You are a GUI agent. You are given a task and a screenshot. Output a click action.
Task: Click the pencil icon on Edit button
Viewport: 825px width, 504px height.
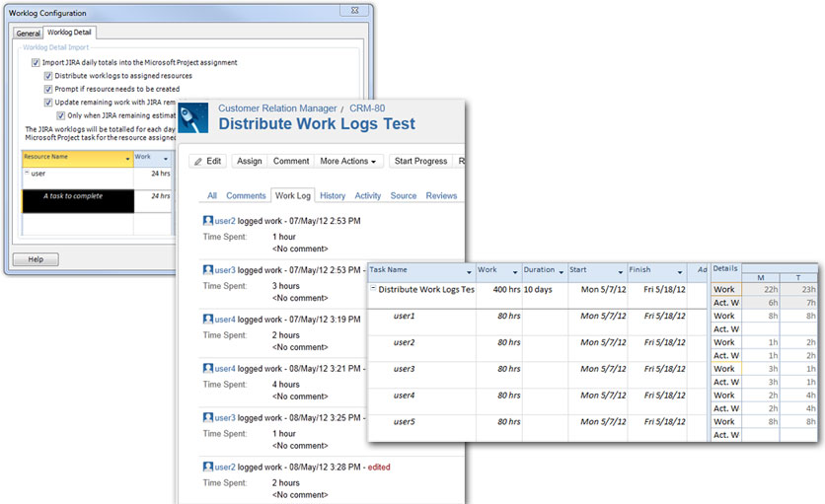pyautogui.click(x=197, y=162)
